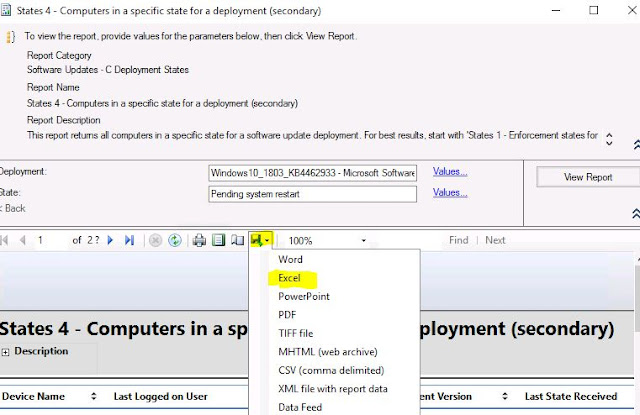640x415 pixels.
Task: Close the report window
Action: coord(632,10)
